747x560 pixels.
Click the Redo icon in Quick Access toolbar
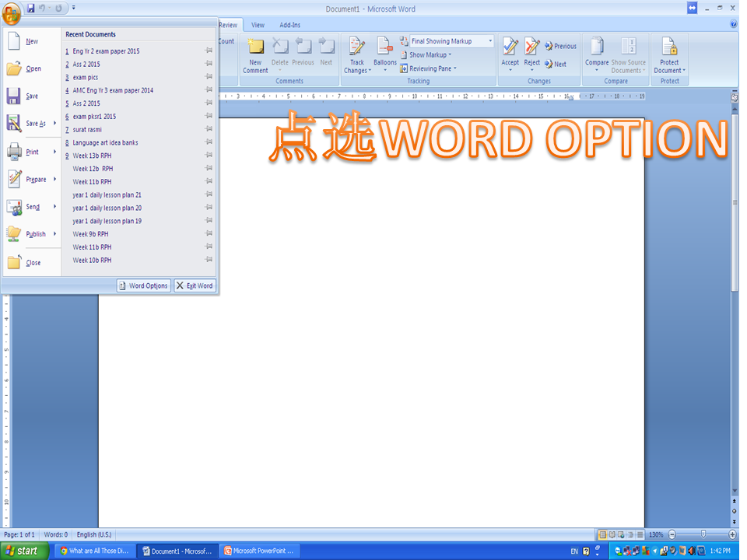[58, 8]
